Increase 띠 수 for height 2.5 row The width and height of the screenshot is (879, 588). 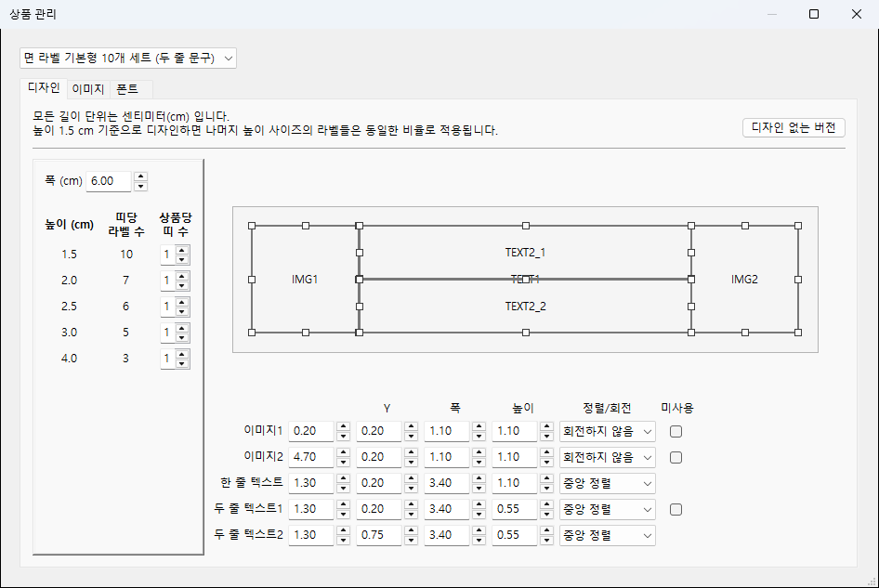182,302
